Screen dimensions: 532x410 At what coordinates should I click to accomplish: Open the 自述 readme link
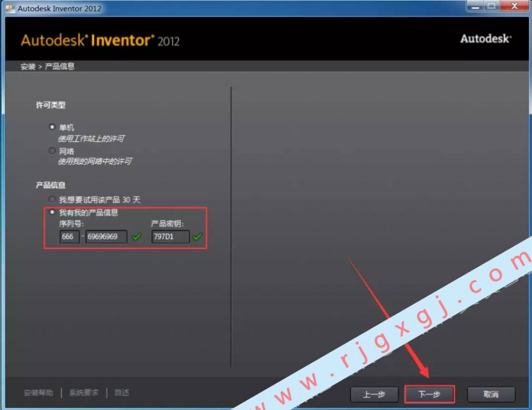point(122,393)
